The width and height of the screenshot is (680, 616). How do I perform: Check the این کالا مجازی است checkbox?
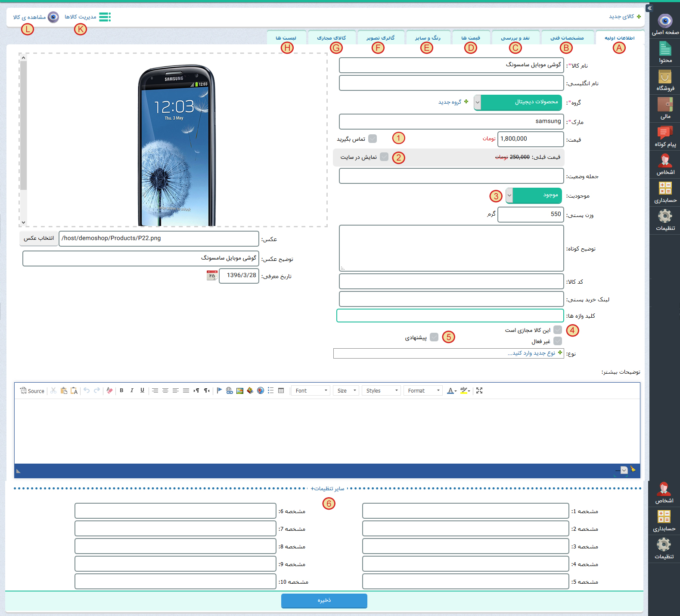coord(558,330)
